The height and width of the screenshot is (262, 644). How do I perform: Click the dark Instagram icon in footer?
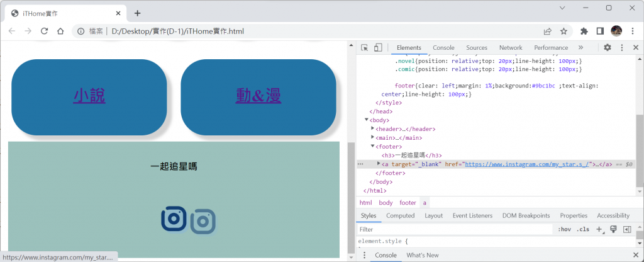click(174, 219)
